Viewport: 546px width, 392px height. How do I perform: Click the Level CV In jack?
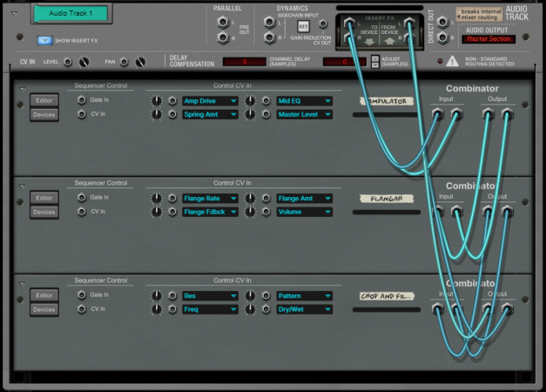pyautogui.click(x=68, y=62)
